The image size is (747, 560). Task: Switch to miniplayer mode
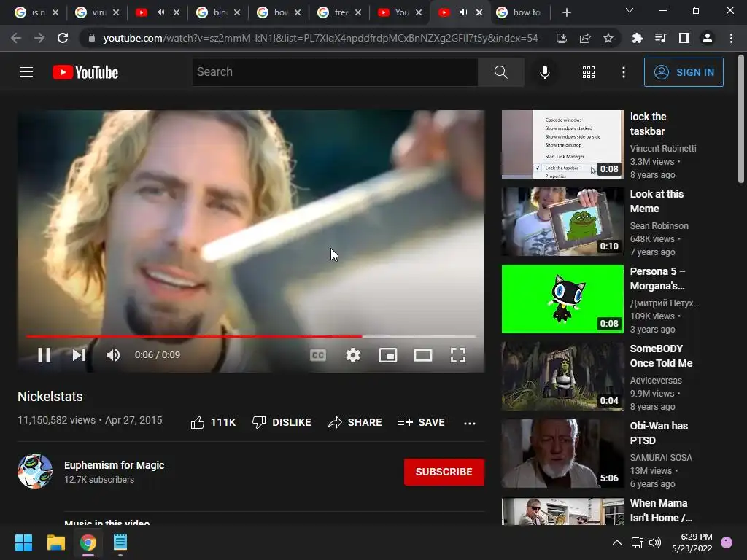pyautogui.click(x=388, y=355)
